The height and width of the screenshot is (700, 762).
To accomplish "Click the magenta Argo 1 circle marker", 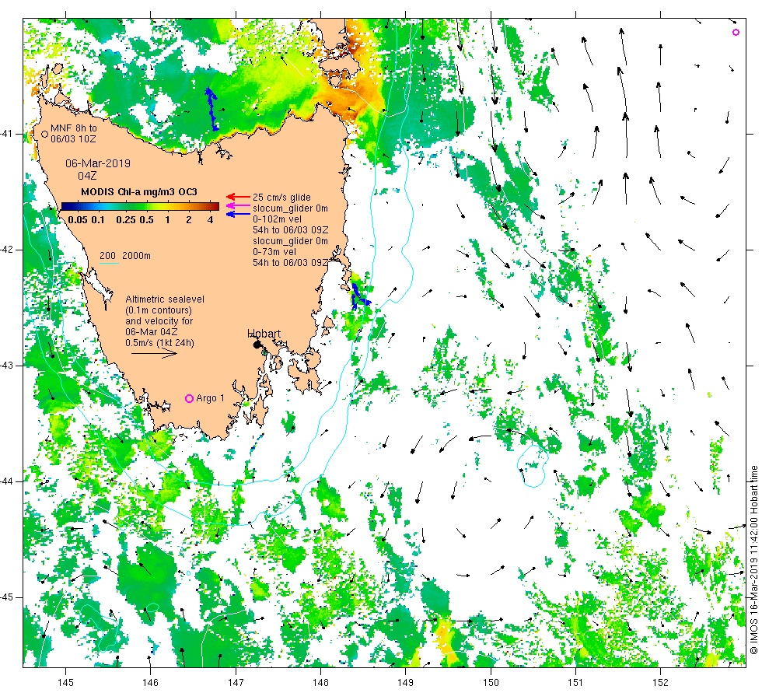I will 190,398.
